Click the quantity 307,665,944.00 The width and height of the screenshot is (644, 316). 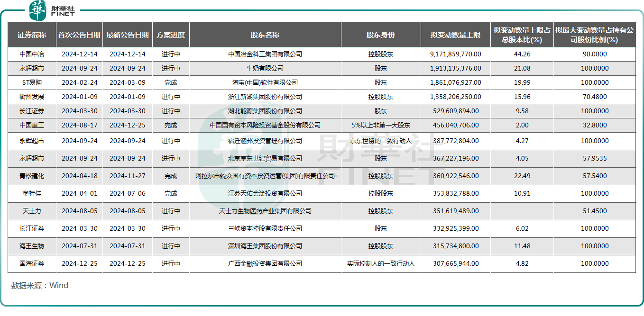point(455,263)
